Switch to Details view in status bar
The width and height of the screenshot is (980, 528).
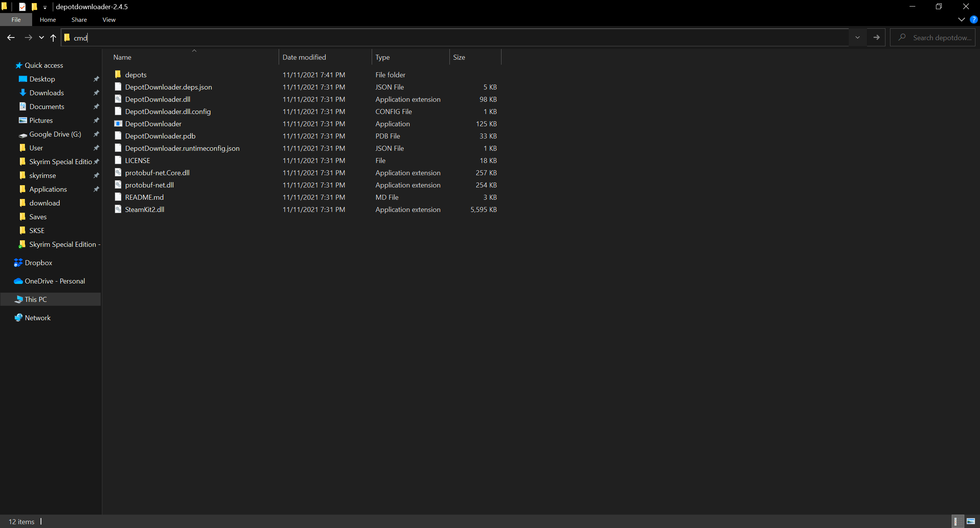[958, 521]
